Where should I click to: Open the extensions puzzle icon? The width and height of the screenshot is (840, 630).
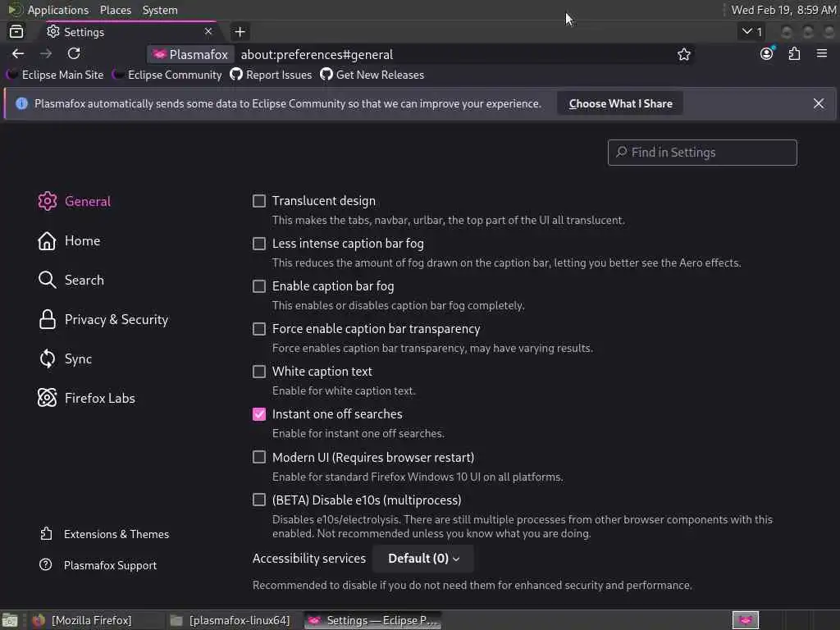pos(794,54)
